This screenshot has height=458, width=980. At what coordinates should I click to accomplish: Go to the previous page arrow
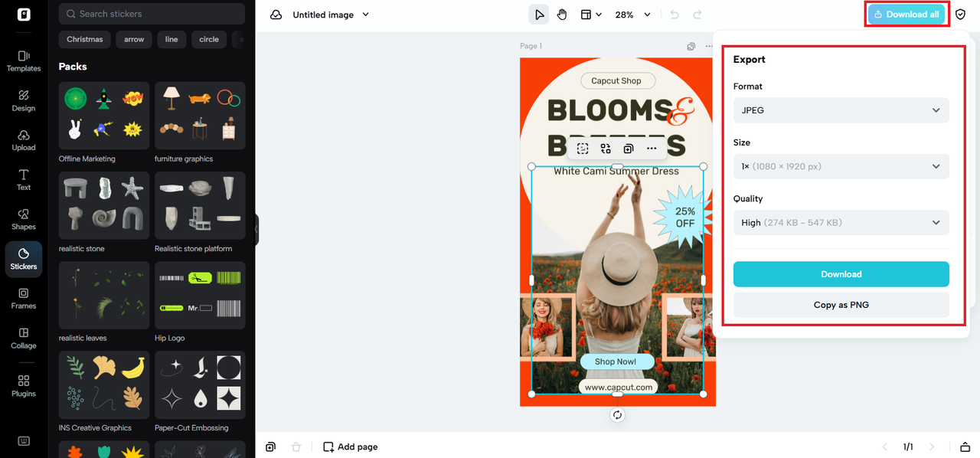[885, 447]
